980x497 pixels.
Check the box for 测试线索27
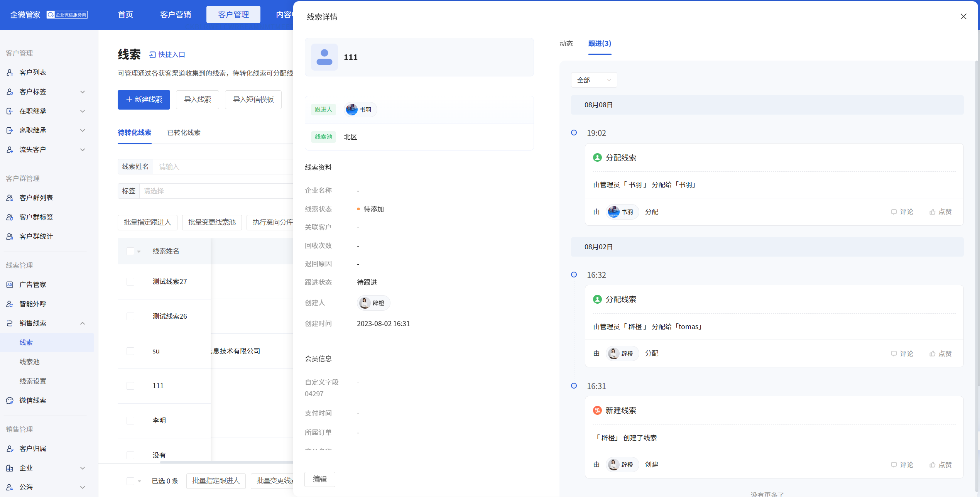click(130, 282)
